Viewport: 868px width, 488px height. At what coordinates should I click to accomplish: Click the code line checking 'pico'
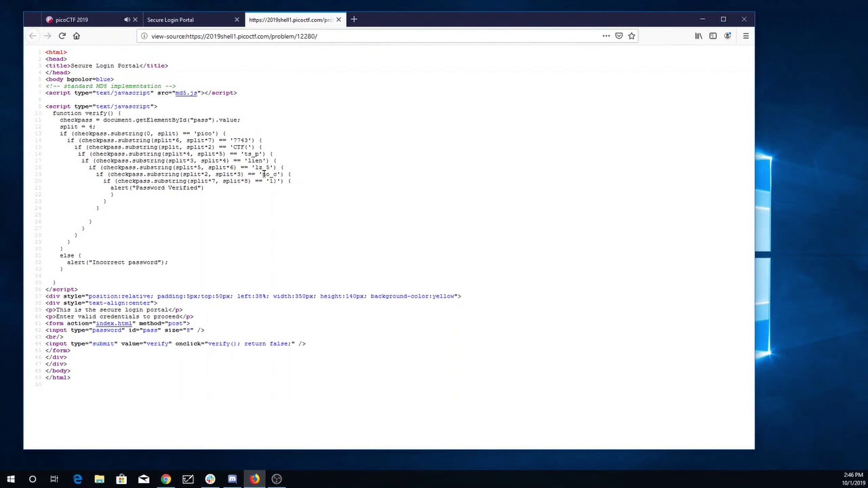click(142, 134)
